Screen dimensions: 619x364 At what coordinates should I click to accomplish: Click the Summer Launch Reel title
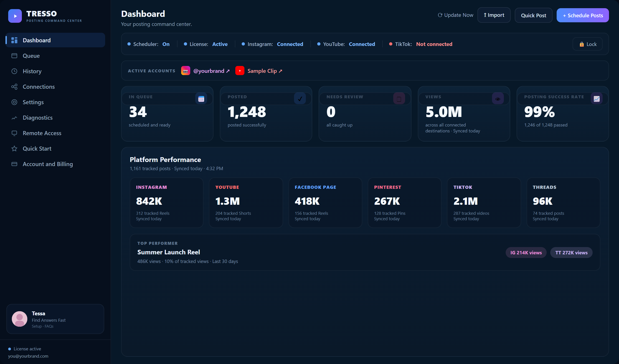(x=168, y=252)
